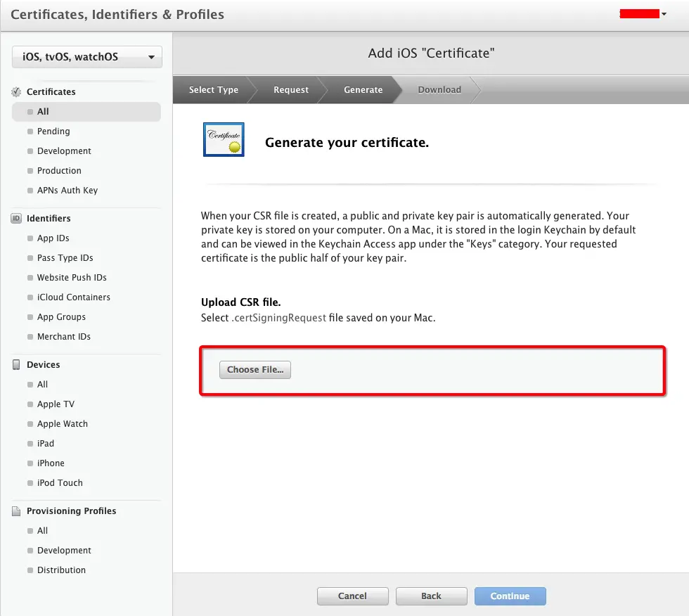Open Production certificates
The image size is (689, 616).
(x=59, y=170)
